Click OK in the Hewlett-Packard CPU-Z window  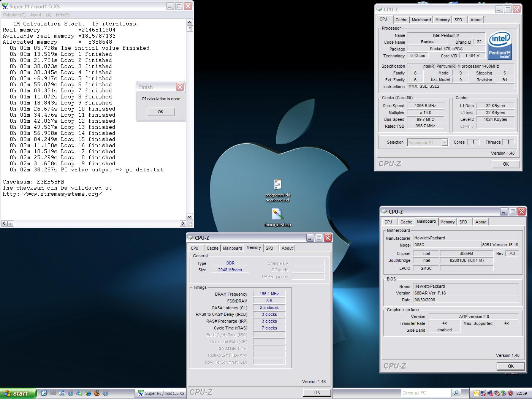pyautogui.click(x=511, y=366)
